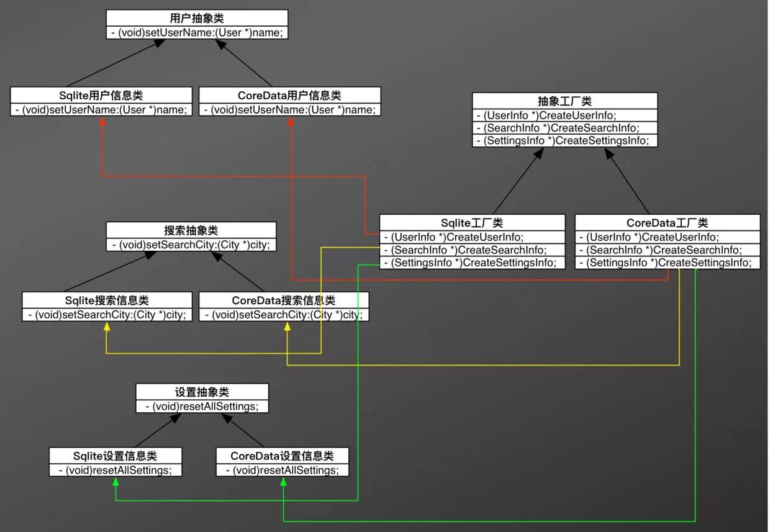Click CreateUserInfo row in CoreData工厂类
Image resolution: width=770 pixels, height=532 pixels.
click(668, 237)
